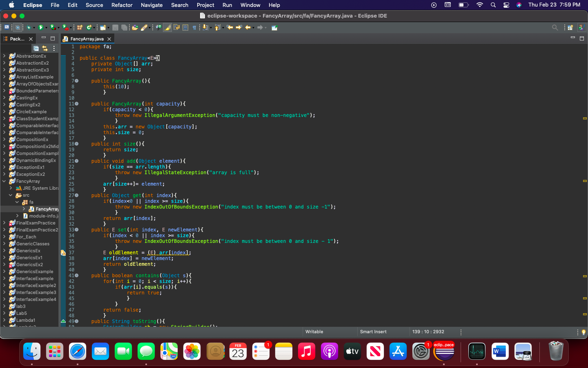Click the Writable status field
The width and height of the screenshot is (588, 368).
(314, 332)
